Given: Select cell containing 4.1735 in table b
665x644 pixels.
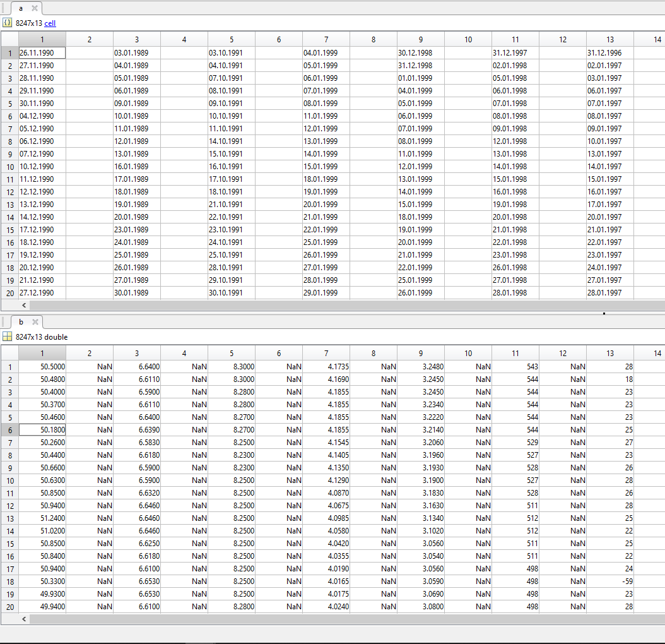Looking at the screenshot, I should (326, 366).
